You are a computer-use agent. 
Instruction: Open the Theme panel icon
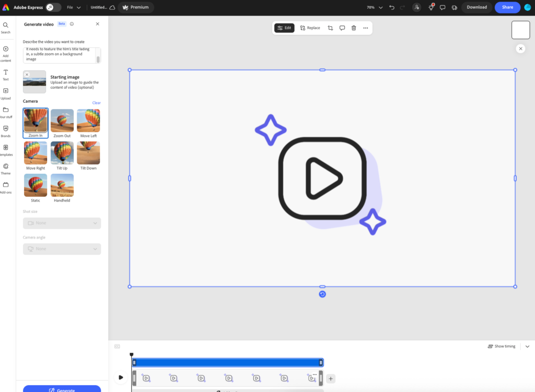pyautogui.click(x=6, y=168)
